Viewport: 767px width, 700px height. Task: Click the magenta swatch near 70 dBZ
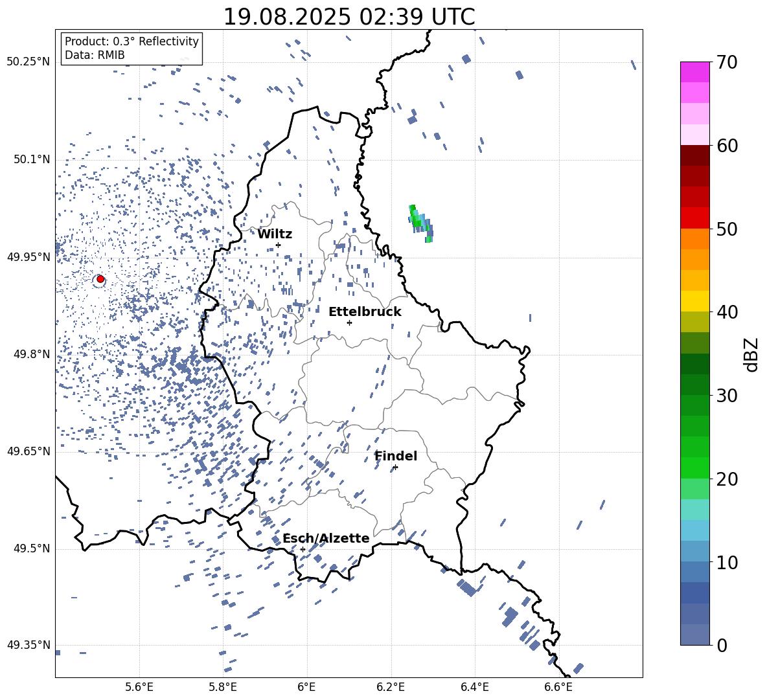694,72
